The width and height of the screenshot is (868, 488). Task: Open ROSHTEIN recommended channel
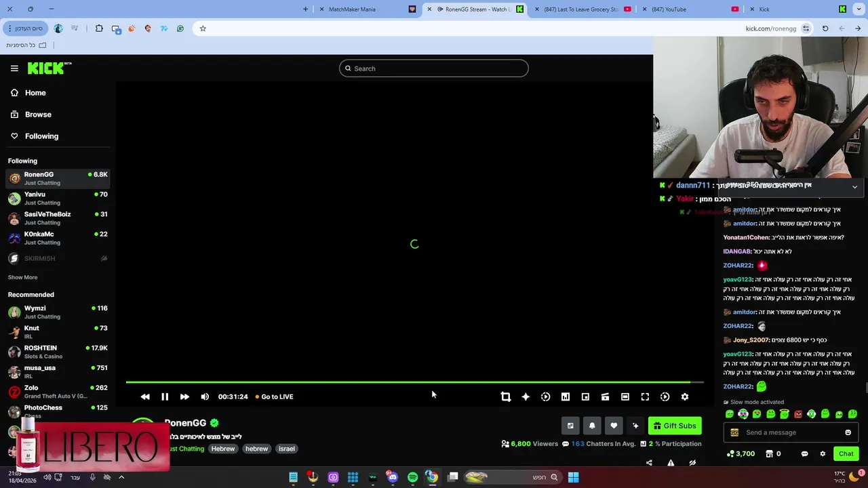57,352
